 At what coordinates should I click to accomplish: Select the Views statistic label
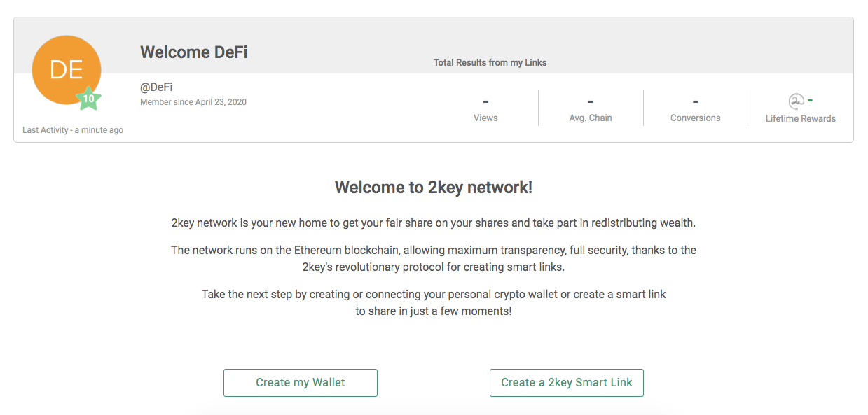click(x=485, y=118)
